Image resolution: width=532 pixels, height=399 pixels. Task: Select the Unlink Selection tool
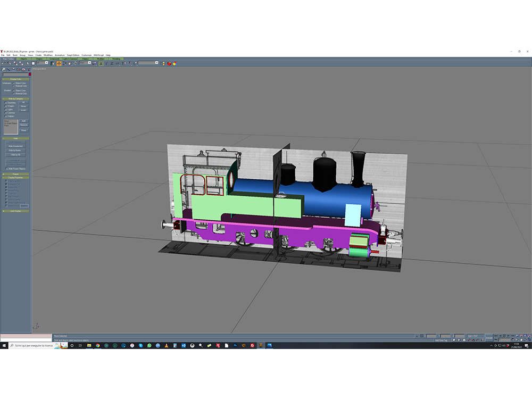click(x=21, y=63)
